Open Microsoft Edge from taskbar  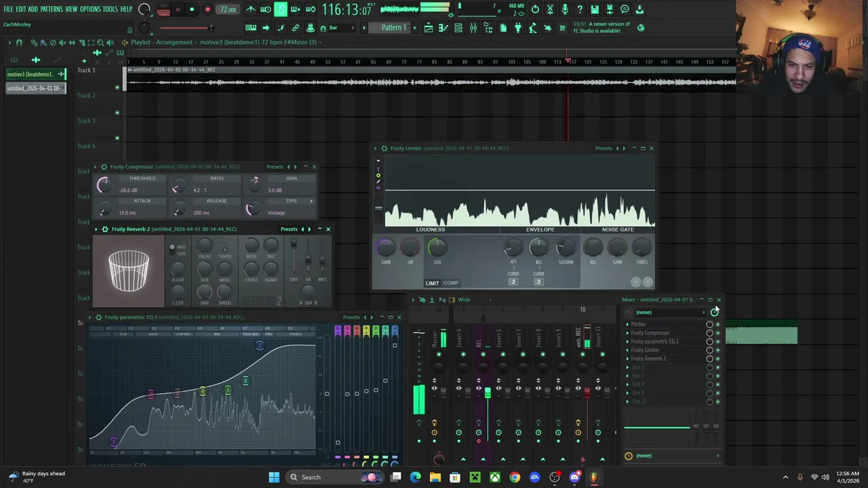point(416,477)
